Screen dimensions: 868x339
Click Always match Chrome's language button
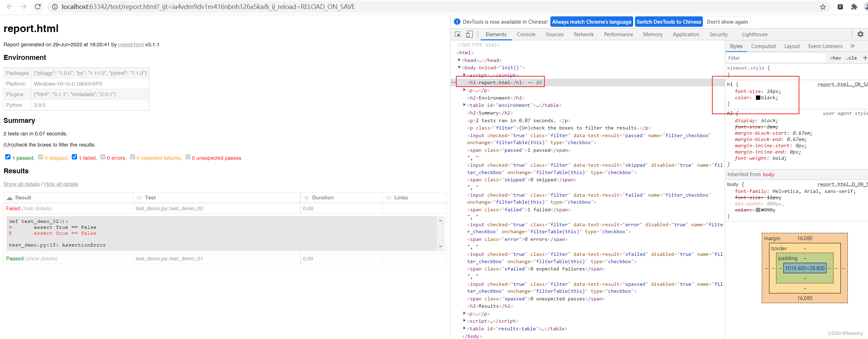[591, 22]
